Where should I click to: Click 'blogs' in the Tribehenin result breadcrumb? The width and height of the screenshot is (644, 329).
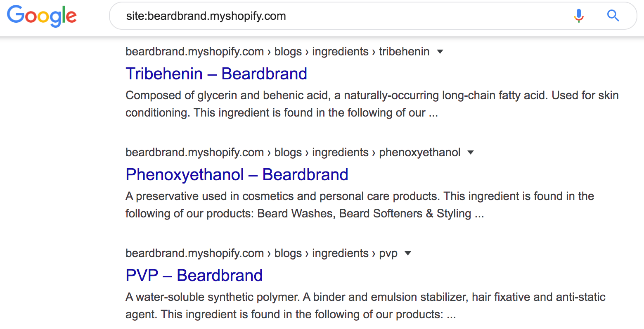tap(288, 52)
